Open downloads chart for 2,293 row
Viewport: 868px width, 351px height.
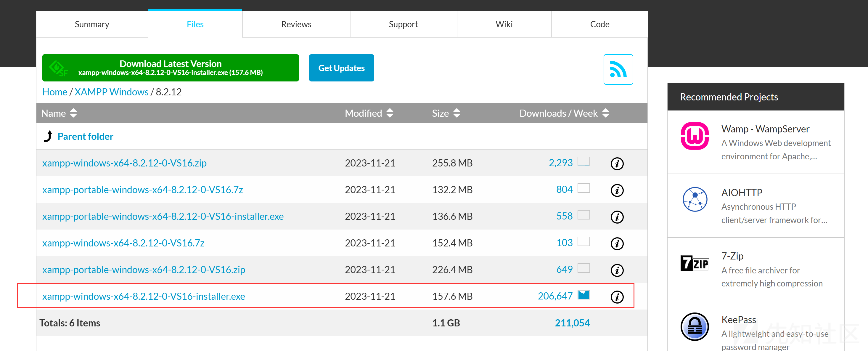[x=583, y=161]
